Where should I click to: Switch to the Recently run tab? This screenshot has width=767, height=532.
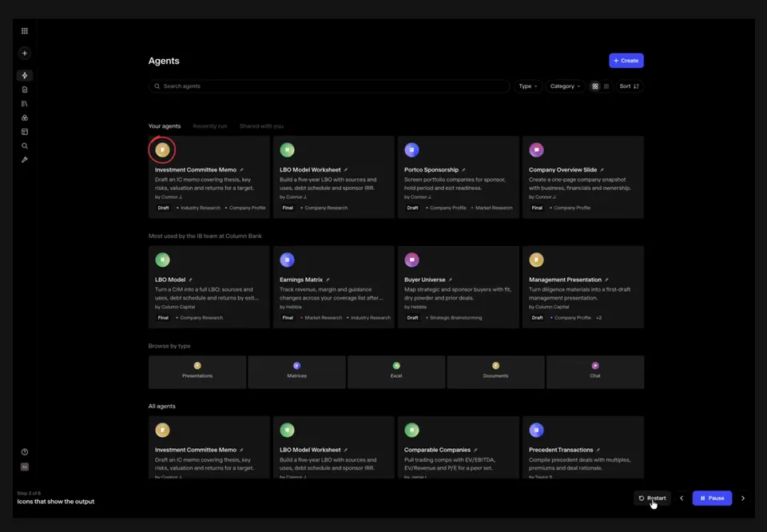coord(210,126)
